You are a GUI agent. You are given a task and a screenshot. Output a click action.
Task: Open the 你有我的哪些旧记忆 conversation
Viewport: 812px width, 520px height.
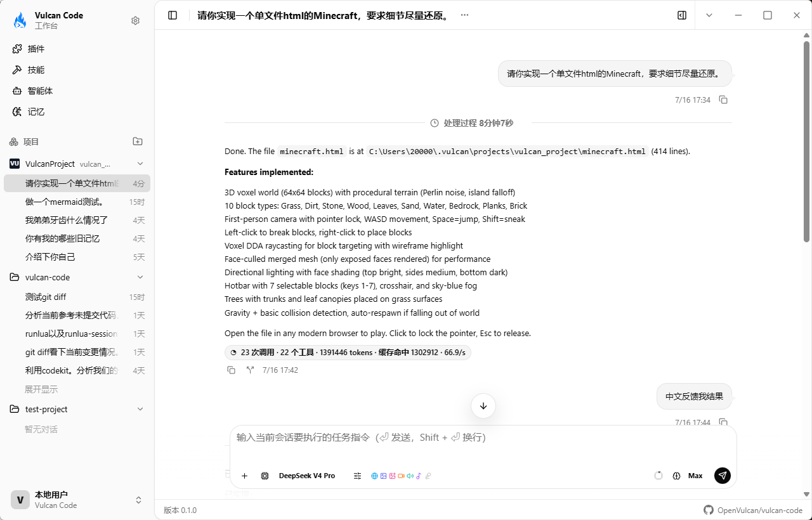click(77, 238)
